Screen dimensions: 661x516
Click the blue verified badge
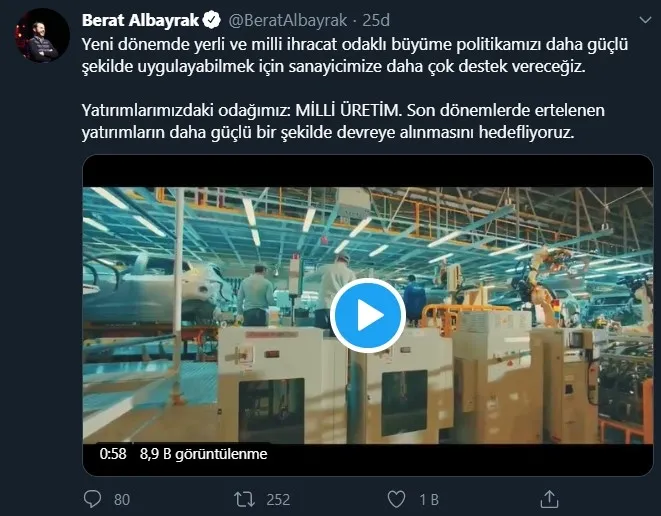coord(212,20)
